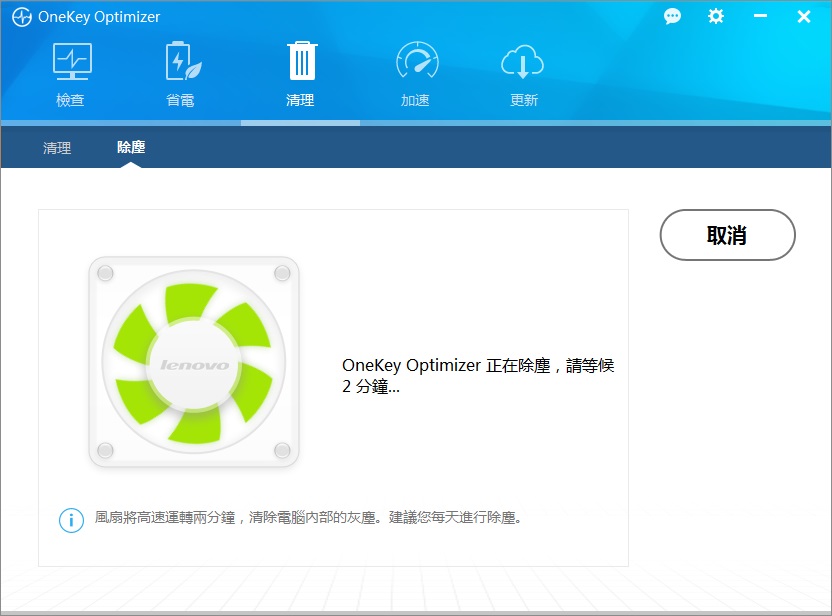Click the info icon beside fan notice
The image size is (832, 616).
pyautogui.click(x=71, y=520)
